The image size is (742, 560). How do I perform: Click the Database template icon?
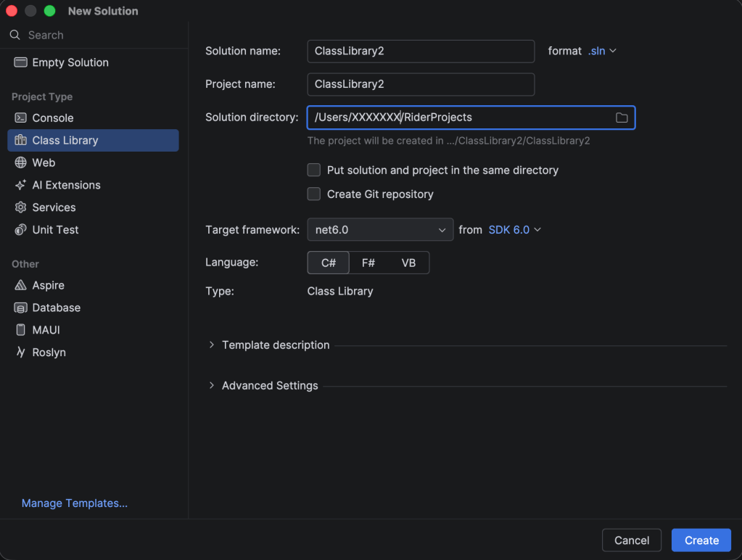[x=20, y=308]
